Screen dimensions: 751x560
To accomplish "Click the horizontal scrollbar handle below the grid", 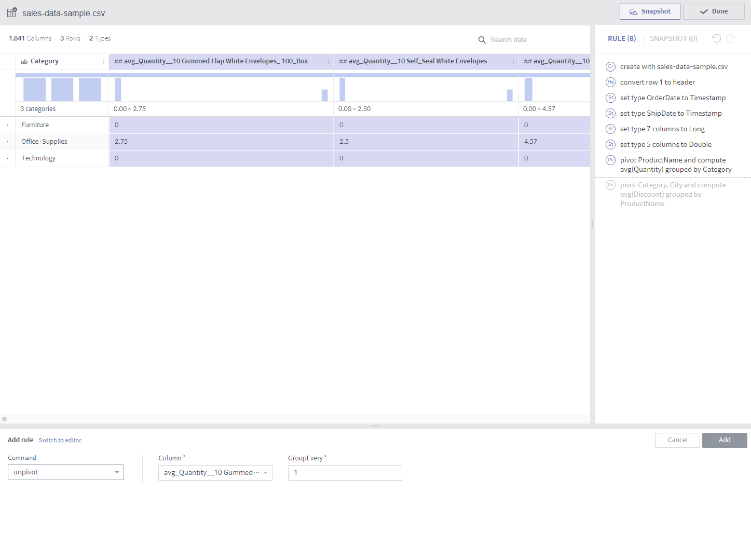I will point(5,419).
